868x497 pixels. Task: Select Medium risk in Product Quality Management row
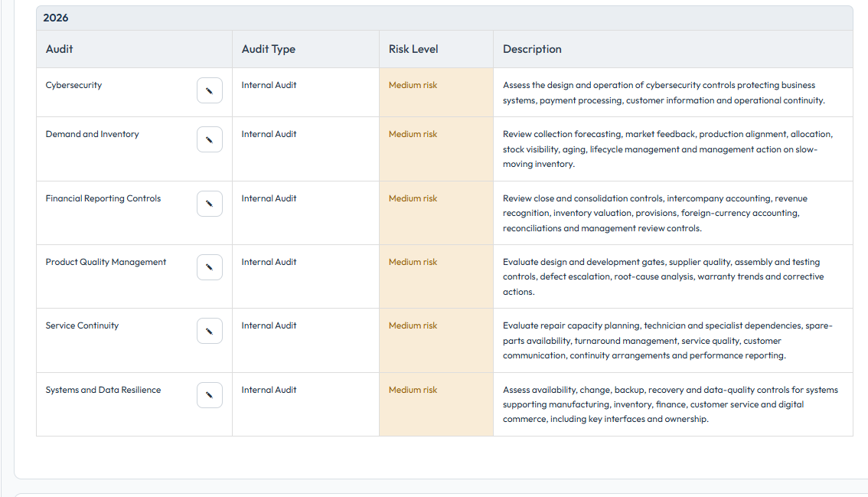pos(413,262)
